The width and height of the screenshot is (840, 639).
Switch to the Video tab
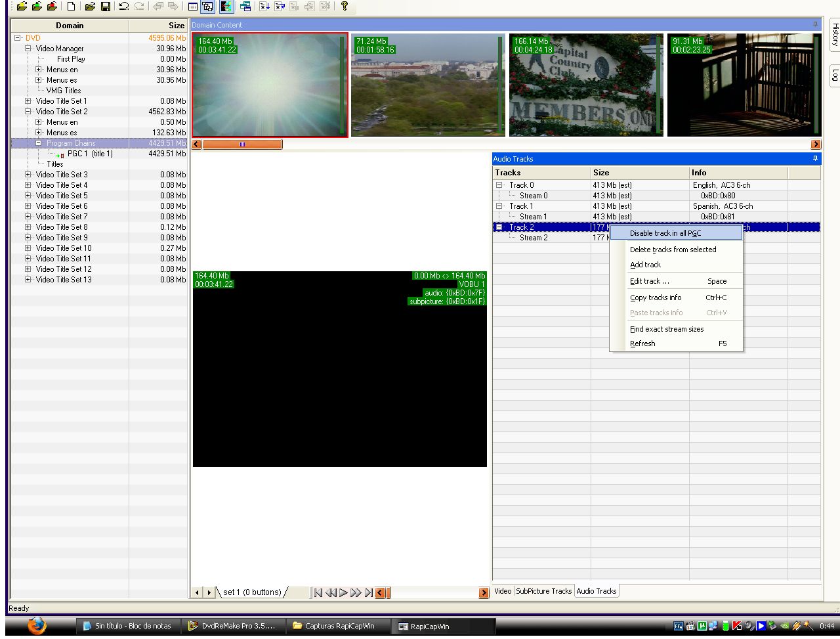point(503,591)
